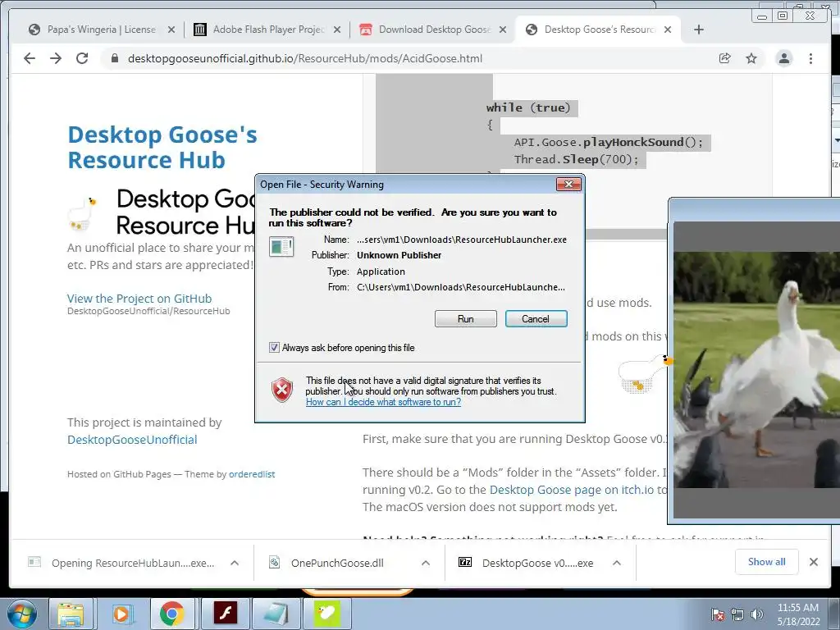Click the 'API.Goose.playHonckSound();' code line
Screen dimensions: 840x630
[608, 143]
